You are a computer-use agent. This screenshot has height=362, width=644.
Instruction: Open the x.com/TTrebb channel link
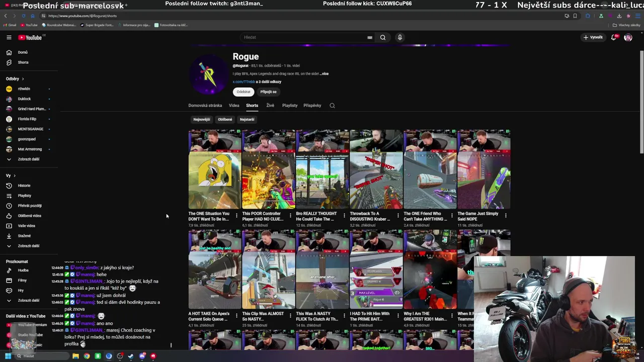click(x=244, y=82)
